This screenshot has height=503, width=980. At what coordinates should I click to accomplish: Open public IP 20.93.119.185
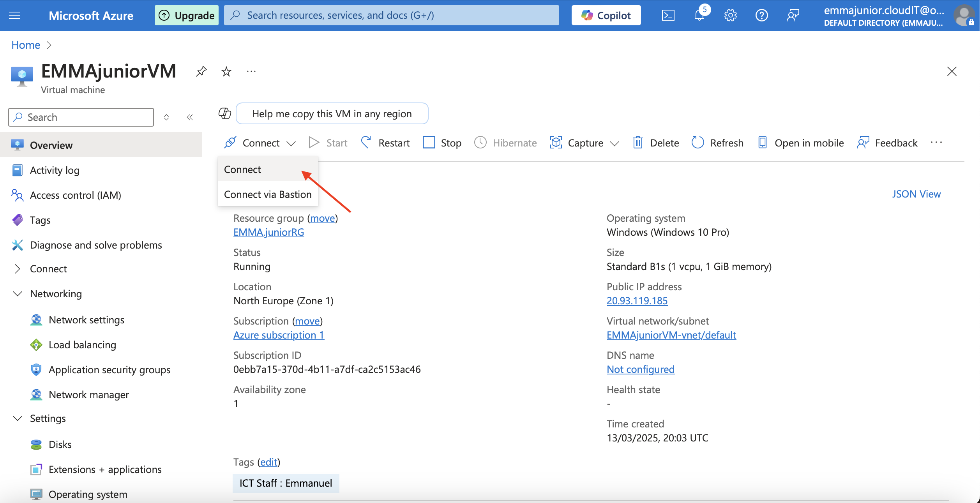point(637,301)
